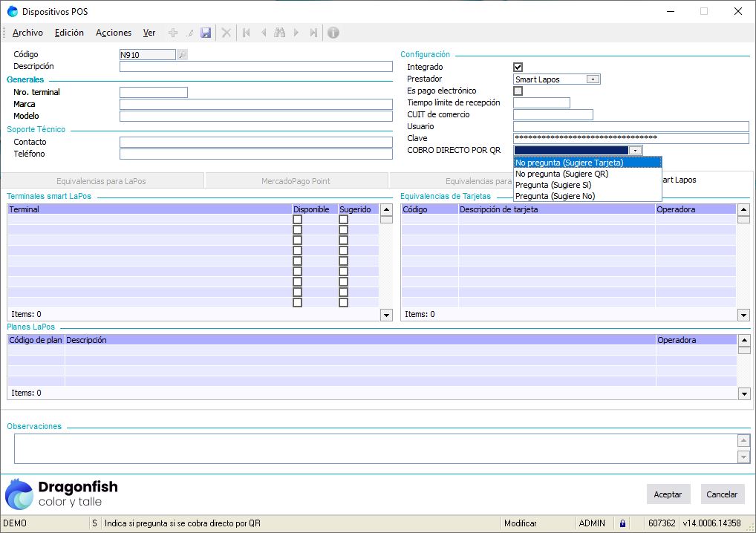The height and width of the screenshot is (533, 756).
Task: Click scroll-down arrow of Planes LaPos grid
Action: 744,393
